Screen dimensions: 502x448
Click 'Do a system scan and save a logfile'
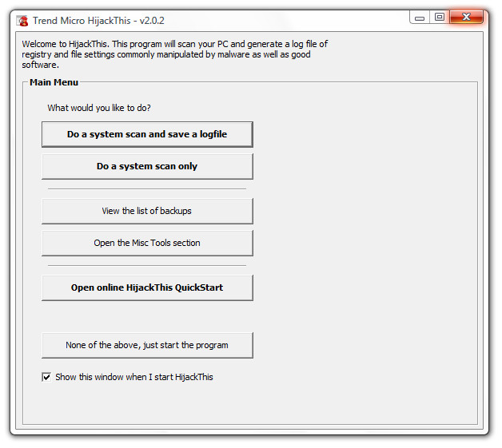coord(147,134)
